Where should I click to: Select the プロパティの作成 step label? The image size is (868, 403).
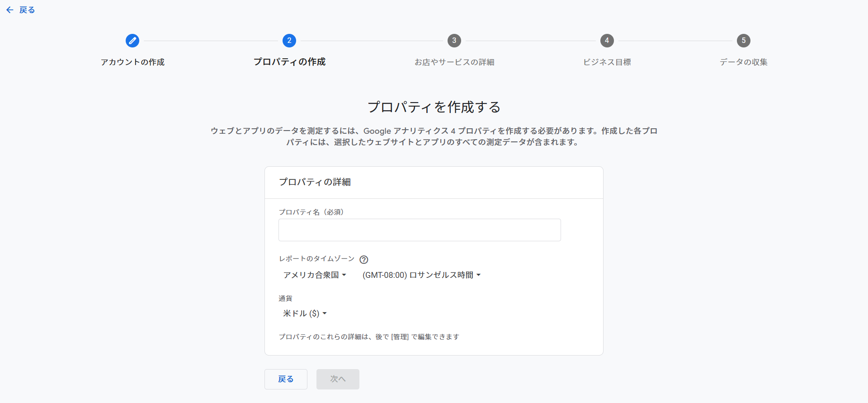coord(289,62)
